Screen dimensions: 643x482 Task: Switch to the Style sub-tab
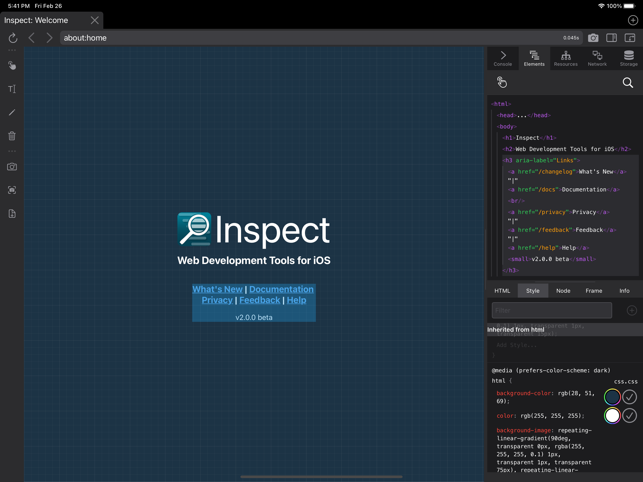(x=533, y=290)
